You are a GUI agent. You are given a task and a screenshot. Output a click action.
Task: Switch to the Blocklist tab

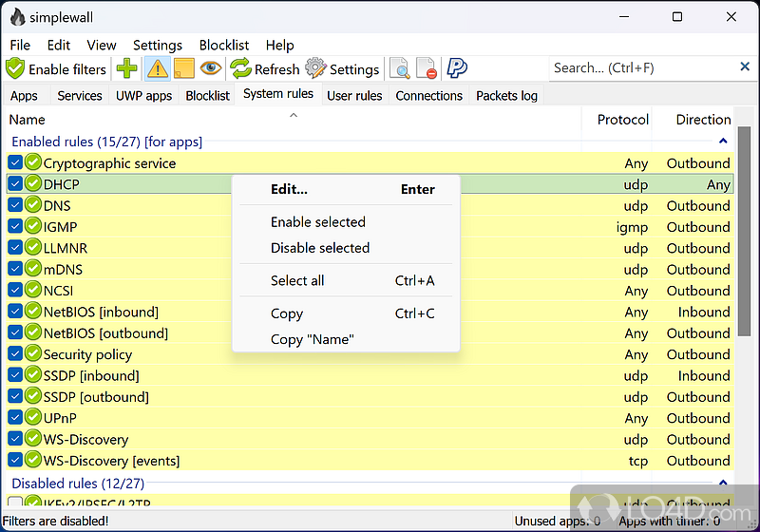(x=207, y=96)
